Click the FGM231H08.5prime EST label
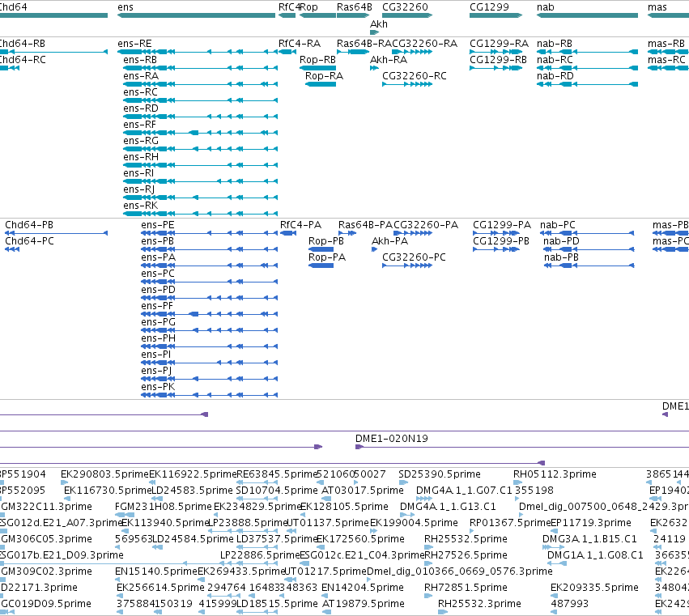 point(163,507)
